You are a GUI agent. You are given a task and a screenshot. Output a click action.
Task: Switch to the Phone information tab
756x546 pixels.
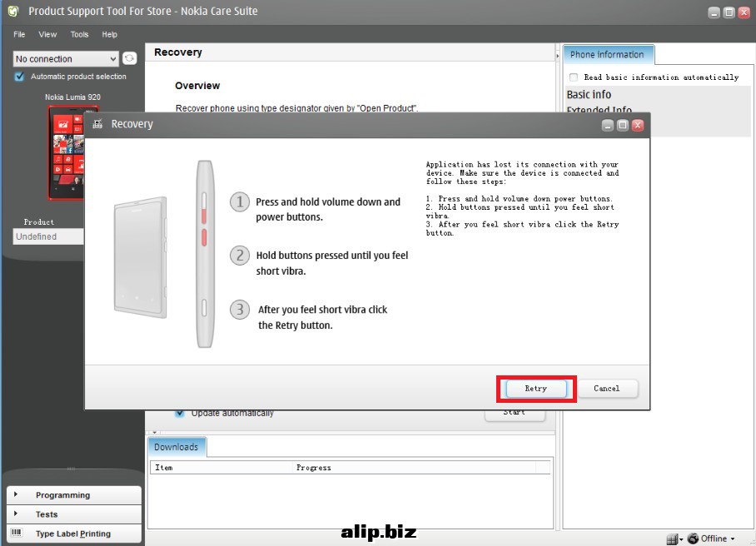pyautogui.click(x=608, y=54)
